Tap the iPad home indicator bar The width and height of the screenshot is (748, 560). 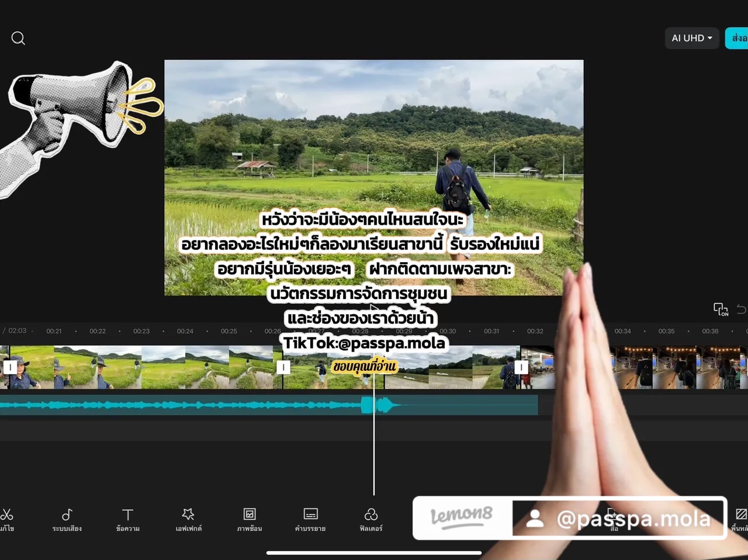(374, 552)
